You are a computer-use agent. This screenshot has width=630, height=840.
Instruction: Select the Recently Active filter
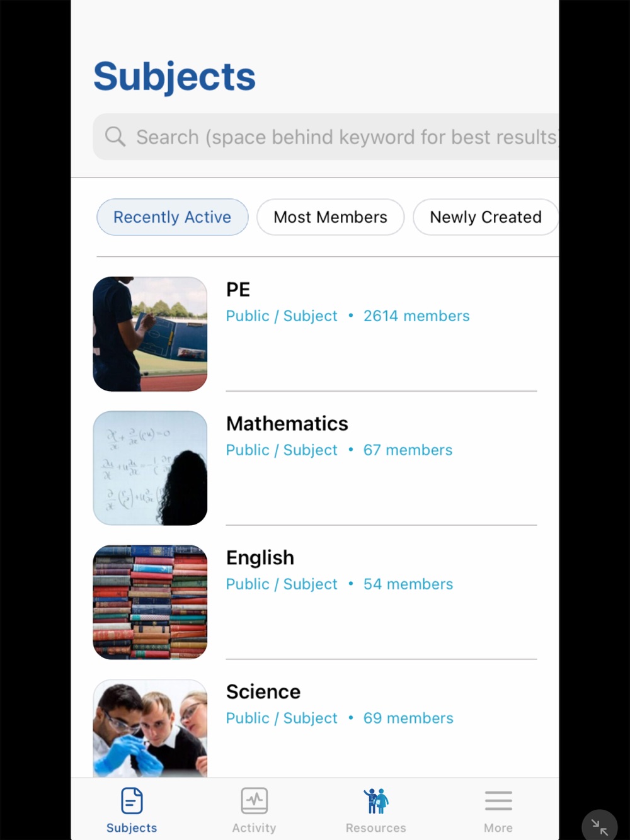tap(172, 217)
